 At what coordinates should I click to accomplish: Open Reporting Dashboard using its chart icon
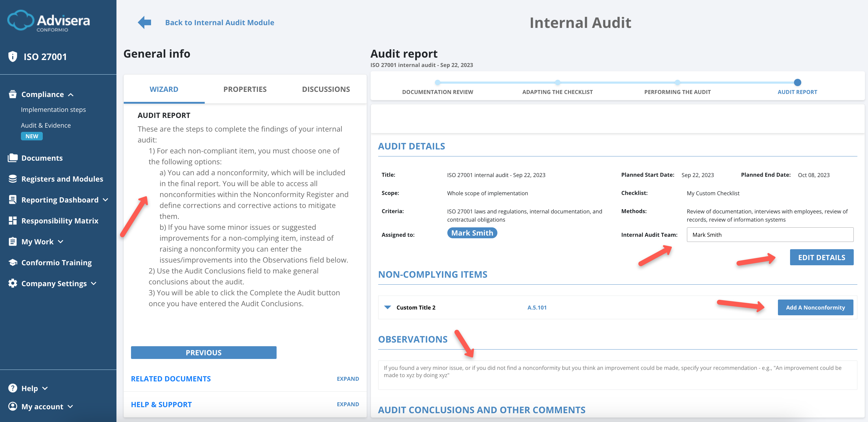tap(12, 200)
